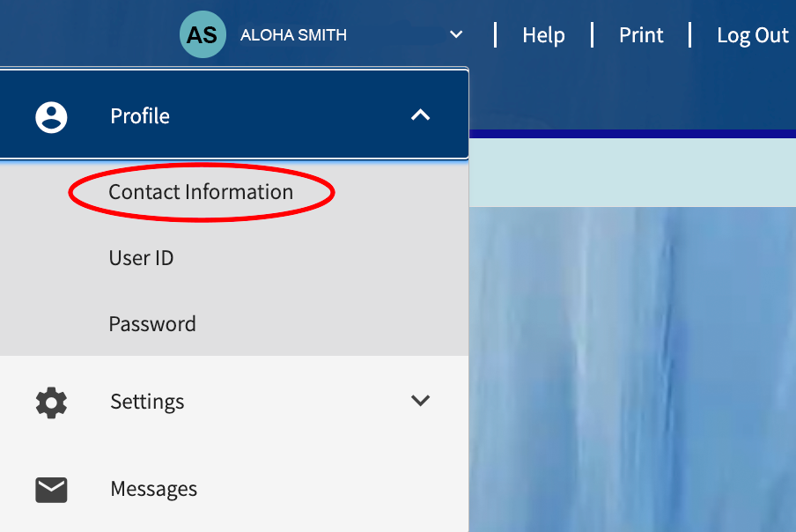This screenshot has height=532, width=796.
Task: Open Help from the top bar
Action: [543, 35]
